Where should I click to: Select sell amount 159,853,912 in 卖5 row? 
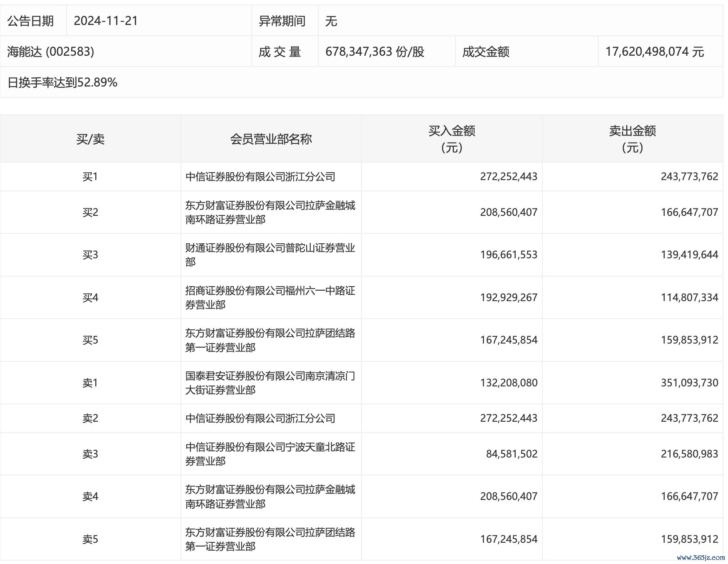tap(690, 539)
